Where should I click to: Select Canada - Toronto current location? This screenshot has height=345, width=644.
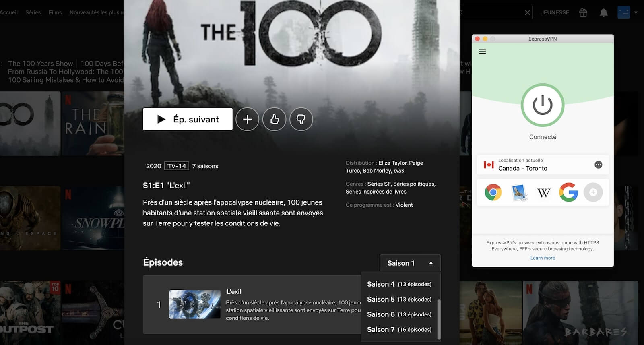[x=543, y=165]
